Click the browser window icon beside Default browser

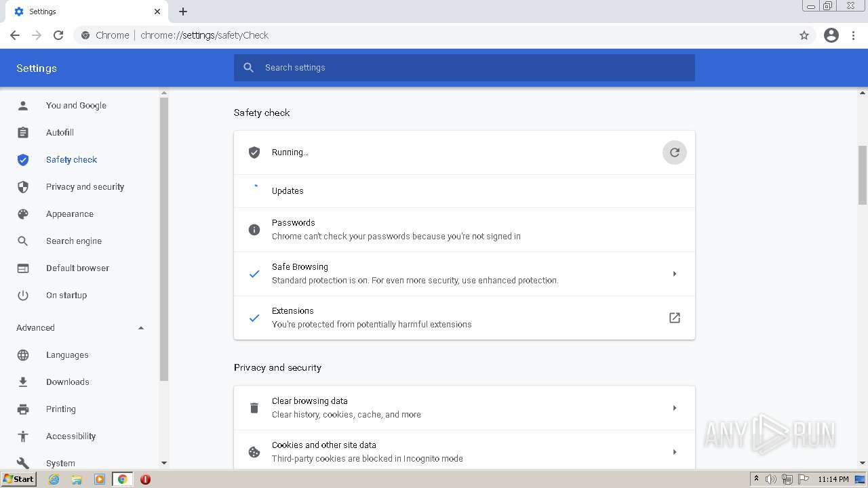coord(23,268)
